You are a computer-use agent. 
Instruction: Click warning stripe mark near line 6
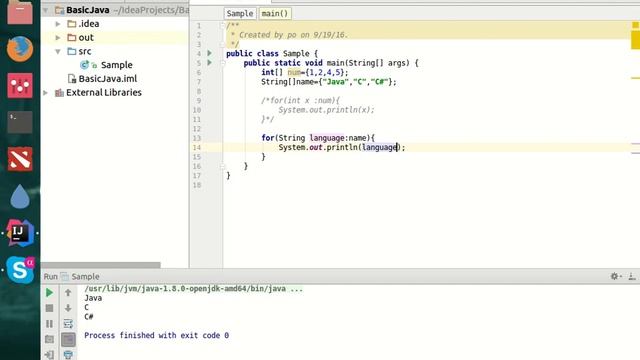coord(636,78)
